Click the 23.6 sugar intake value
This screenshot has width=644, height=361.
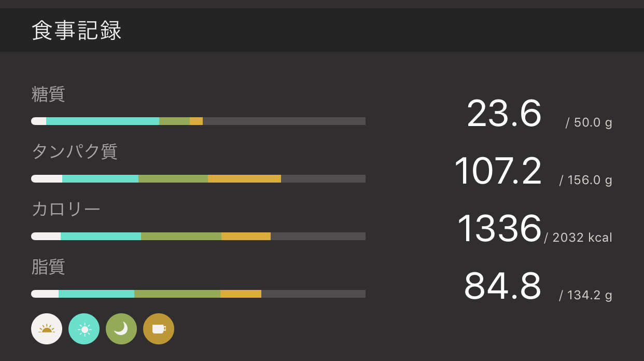click(504, 114)
